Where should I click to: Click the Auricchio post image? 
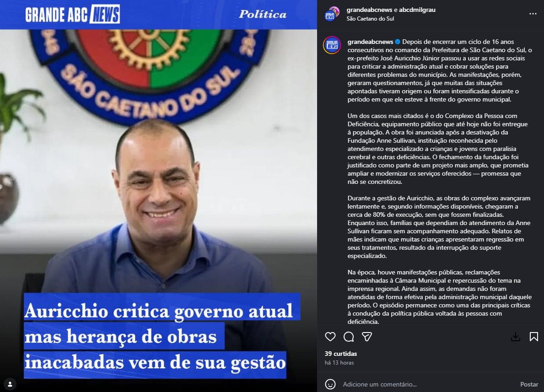point(159,196)
